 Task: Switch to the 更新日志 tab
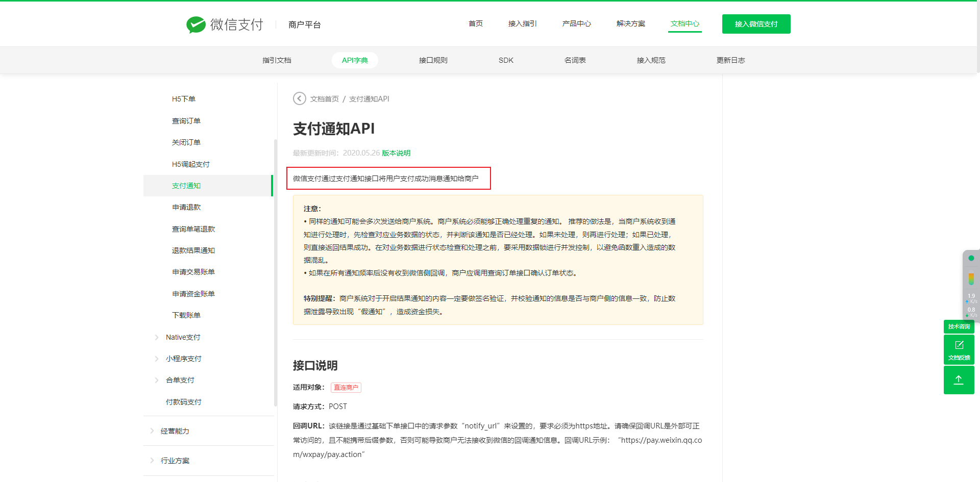tap(730, 60)
